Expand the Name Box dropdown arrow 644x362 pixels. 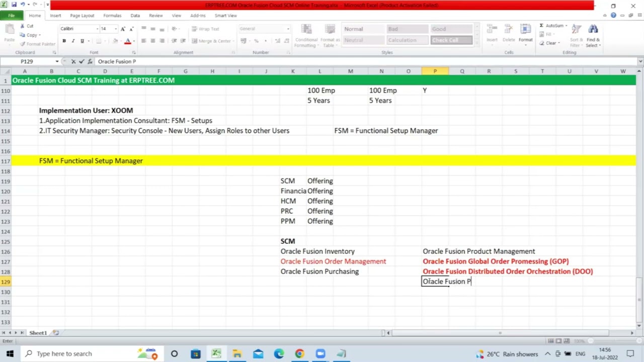point(57,61)
